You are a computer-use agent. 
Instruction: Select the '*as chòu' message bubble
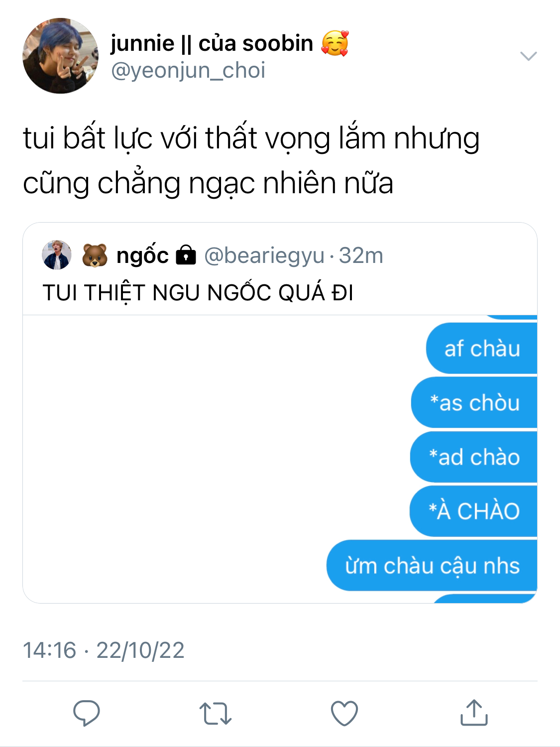pyautogui.click(x=474, y=402)
